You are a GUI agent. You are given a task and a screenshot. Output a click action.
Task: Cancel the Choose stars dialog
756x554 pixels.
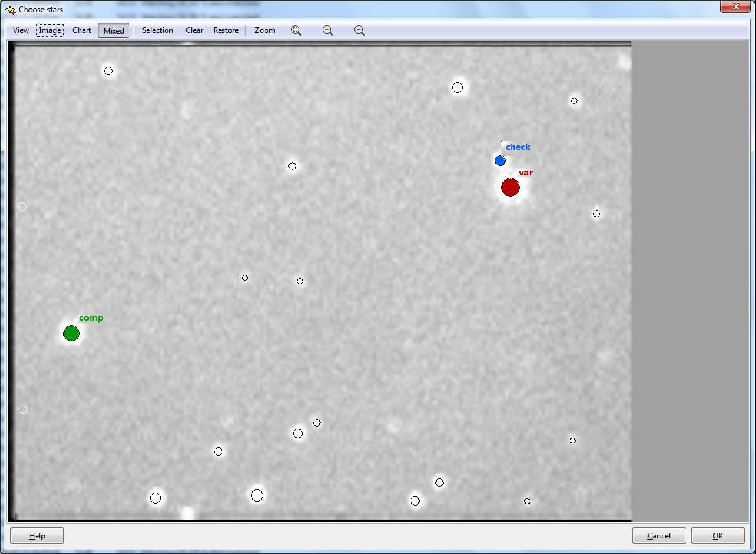658,536
